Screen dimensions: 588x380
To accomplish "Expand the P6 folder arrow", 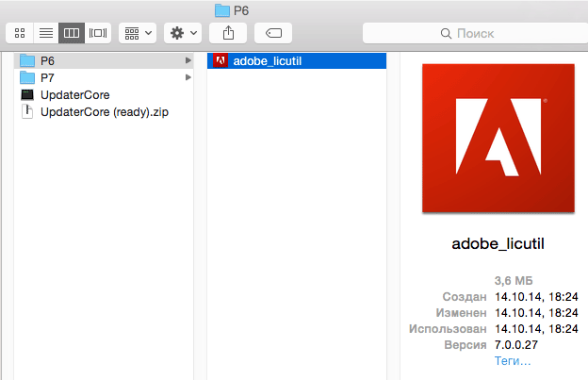I will [x=188, y=60].
